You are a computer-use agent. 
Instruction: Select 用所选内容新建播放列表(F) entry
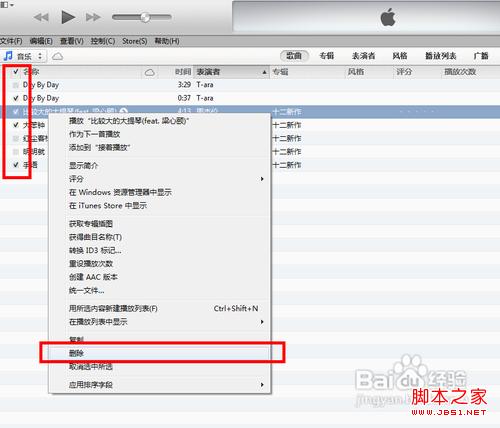159,308
